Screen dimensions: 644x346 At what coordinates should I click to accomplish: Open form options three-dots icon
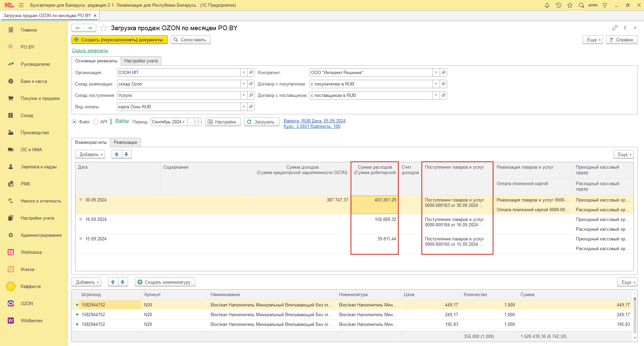[x=625, y=27]
